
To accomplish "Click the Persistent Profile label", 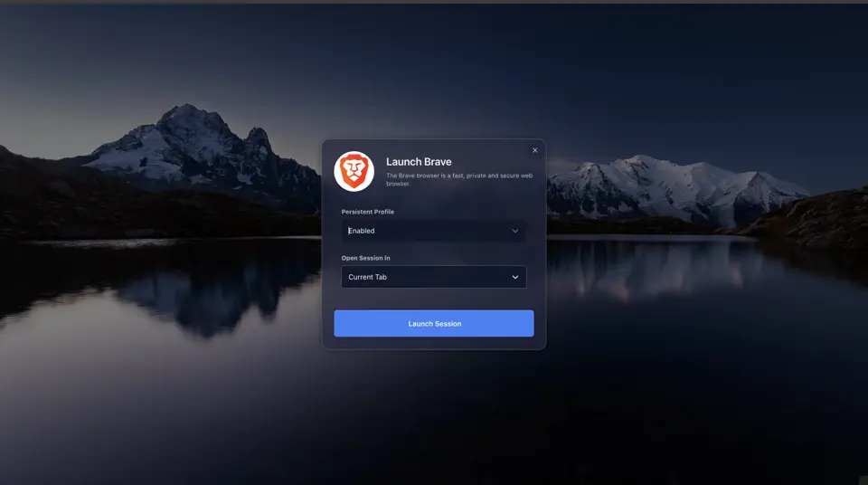I will point(368,212).
